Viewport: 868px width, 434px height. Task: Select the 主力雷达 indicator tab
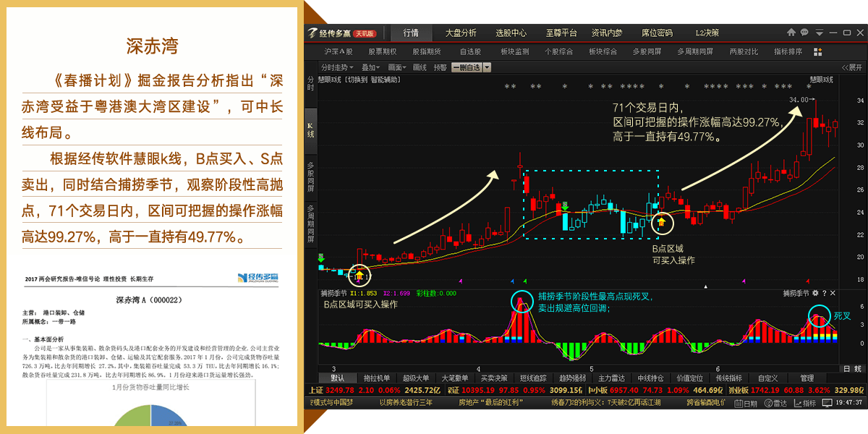click(611, 378)
